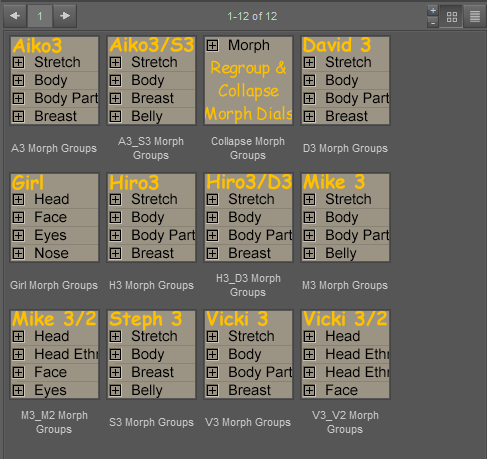Click the Girl Morph Groups label
Screen dimensions: 487x459
[x=54, y=285]
